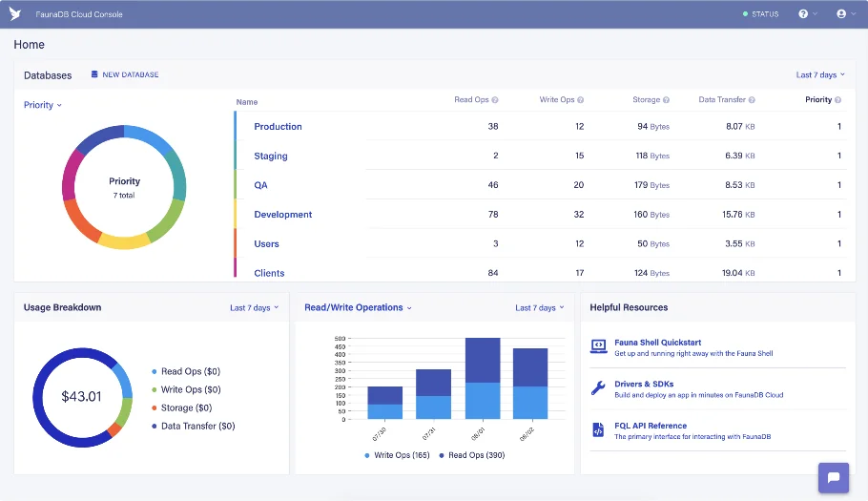Click the Data Transfer help icon

pyautogui.click(x=752, y=100)
